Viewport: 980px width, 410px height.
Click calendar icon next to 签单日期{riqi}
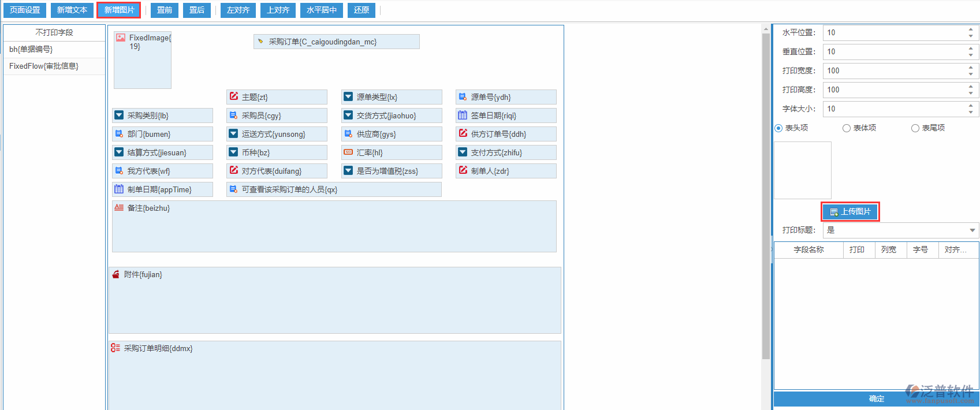[463, 115]
